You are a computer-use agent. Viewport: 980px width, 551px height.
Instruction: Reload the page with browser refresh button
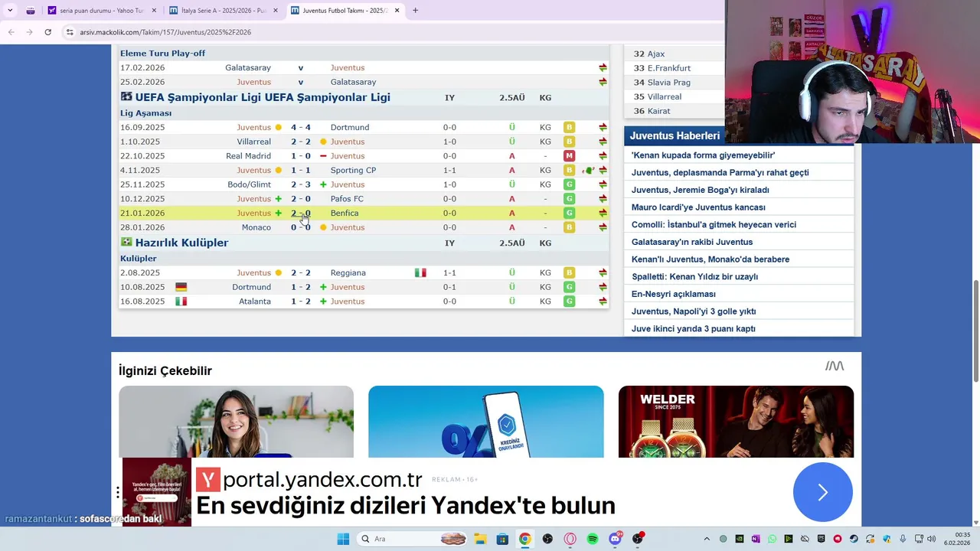tap(47, 32)
